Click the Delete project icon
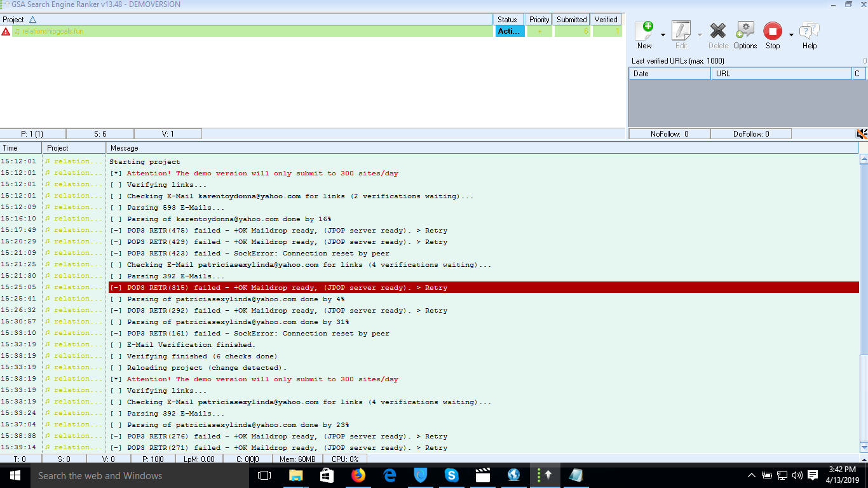868x488 pixels. [718, 34]
